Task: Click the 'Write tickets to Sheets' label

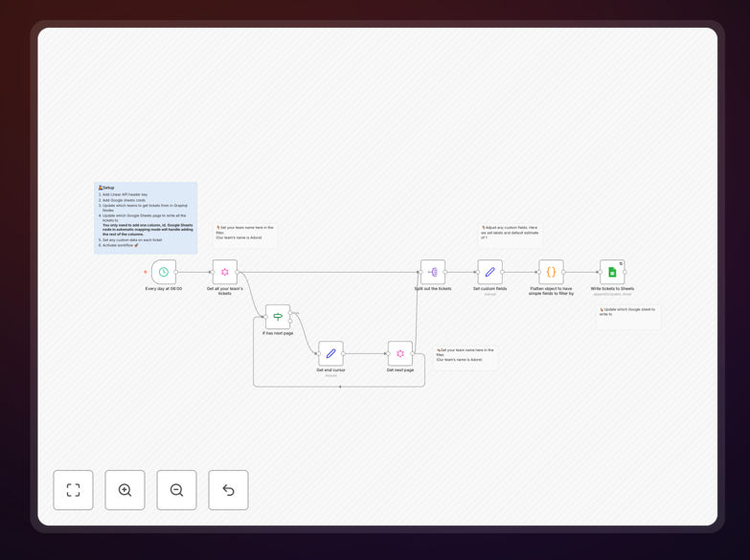Action: [x=612, y=289]
